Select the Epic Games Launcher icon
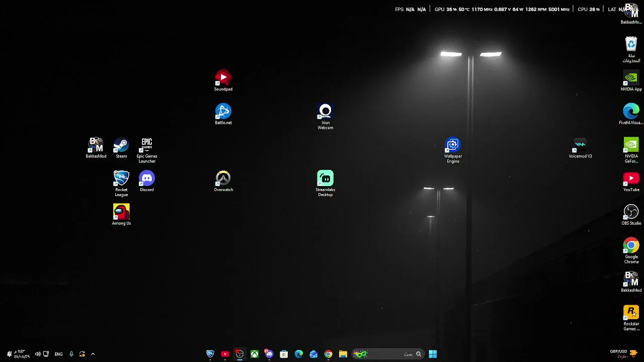This screenshot has height=362, width=644. point(147,150)
